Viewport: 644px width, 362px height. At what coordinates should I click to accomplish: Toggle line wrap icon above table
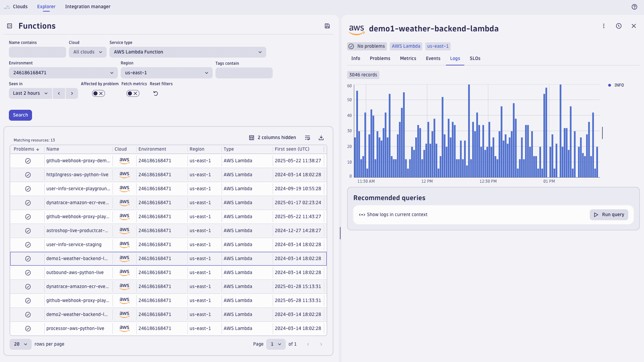307,138
